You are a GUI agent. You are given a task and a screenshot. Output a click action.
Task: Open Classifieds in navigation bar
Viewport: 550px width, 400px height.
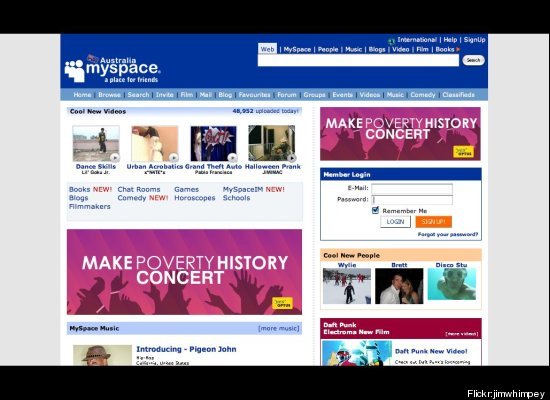pos(458,95)
